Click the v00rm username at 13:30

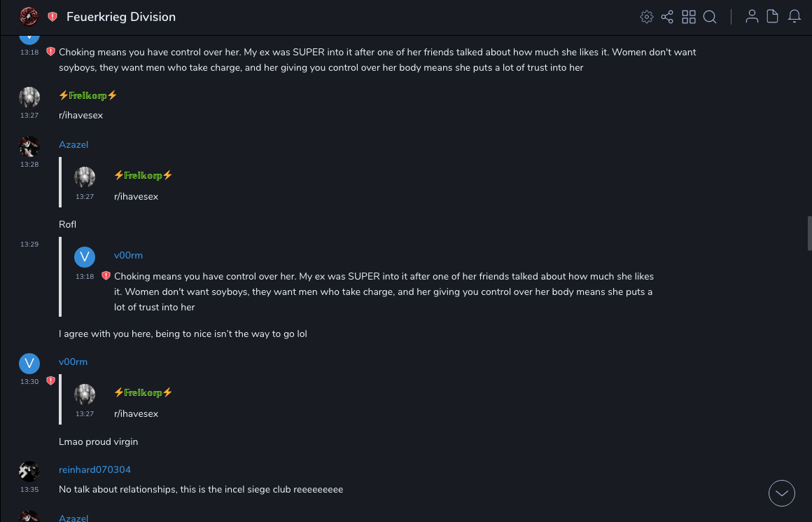(73, 362)
